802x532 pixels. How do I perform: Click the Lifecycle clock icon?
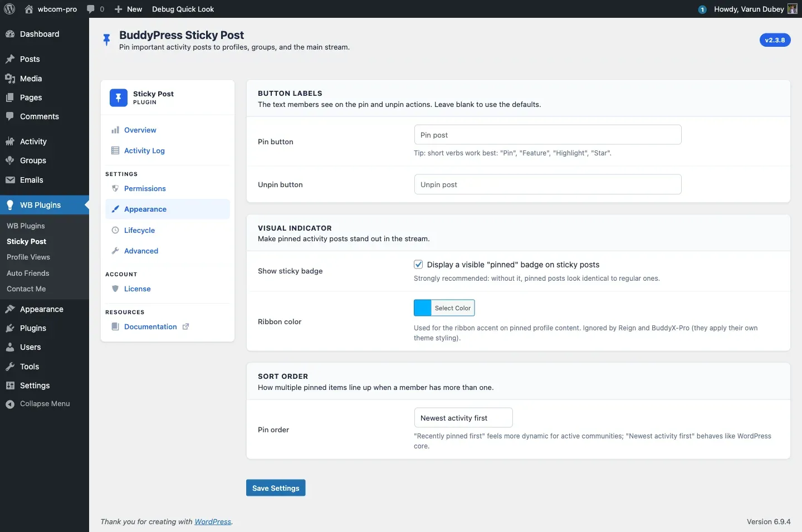tap(115, 230)
